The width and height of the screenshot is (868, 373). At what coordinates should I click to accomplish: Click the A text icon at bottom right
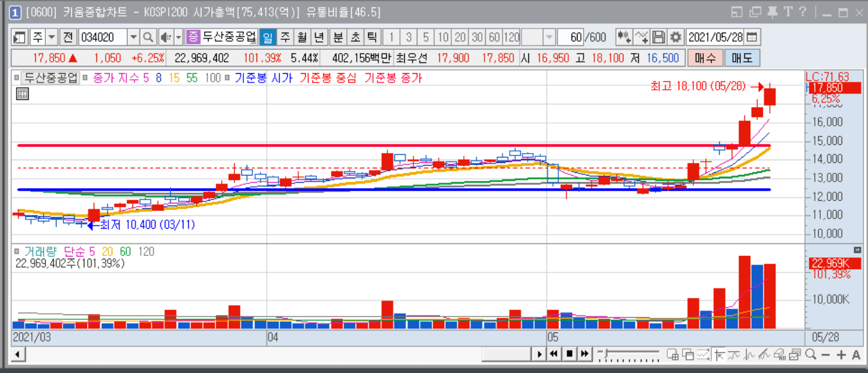(856, 355)
